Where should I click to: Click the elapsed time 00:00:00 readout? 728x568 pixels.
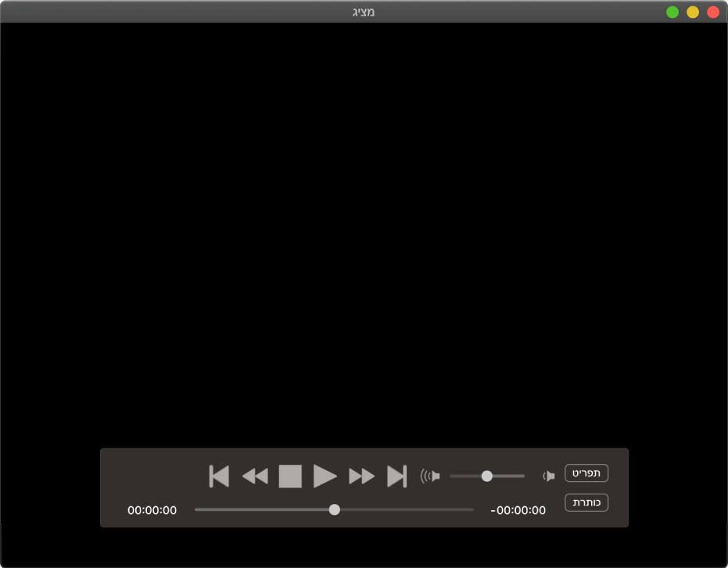click(x=152, y=510)
